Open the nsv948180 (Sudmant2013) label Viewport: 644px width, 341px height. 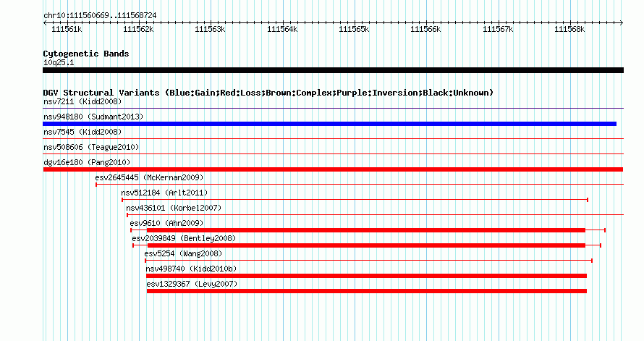click(x=93, y=117)
